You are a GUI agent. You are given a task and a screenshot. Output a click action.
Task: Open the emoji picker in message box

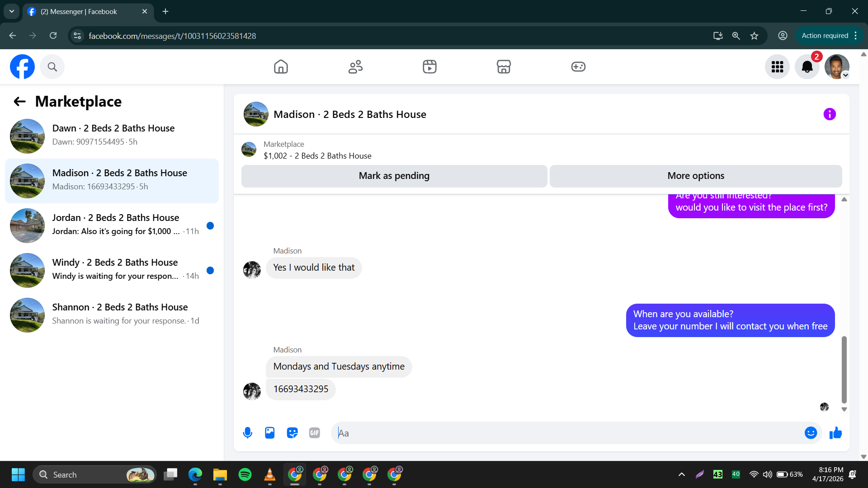[811, 433]
